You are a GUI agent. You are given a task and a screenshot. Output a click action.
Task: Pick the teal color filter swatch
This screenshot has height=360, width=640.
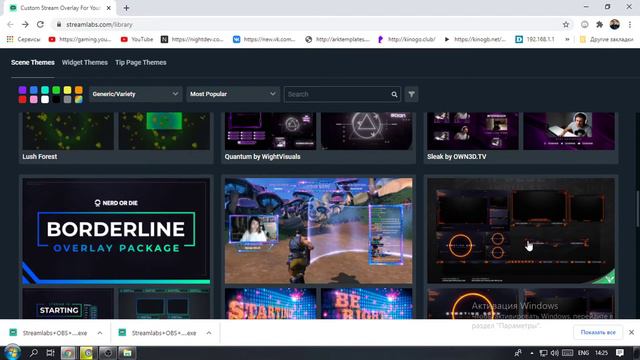tap(45, 90)
